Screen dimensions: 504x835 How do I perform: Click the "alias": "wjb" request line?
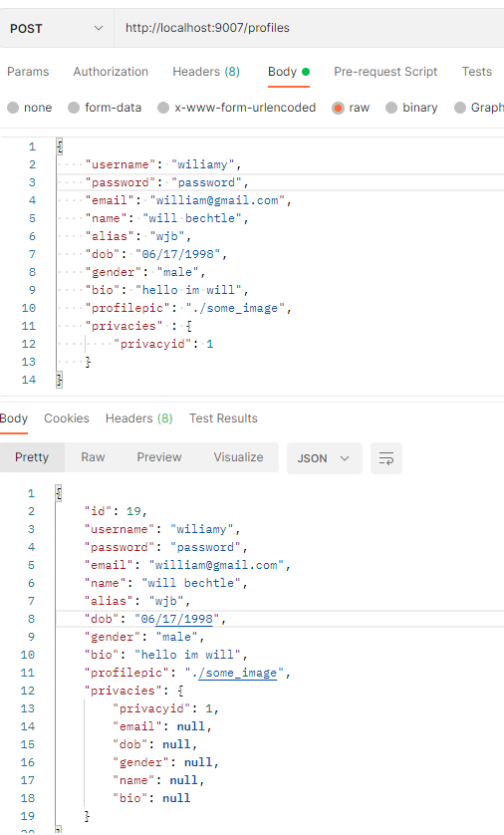pos(137,236)
